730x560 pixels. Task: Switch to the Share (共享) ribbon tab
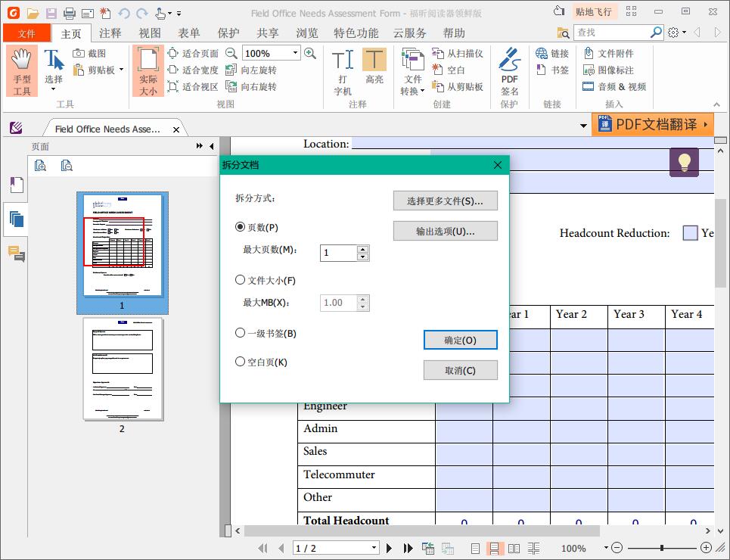[267, 33]
